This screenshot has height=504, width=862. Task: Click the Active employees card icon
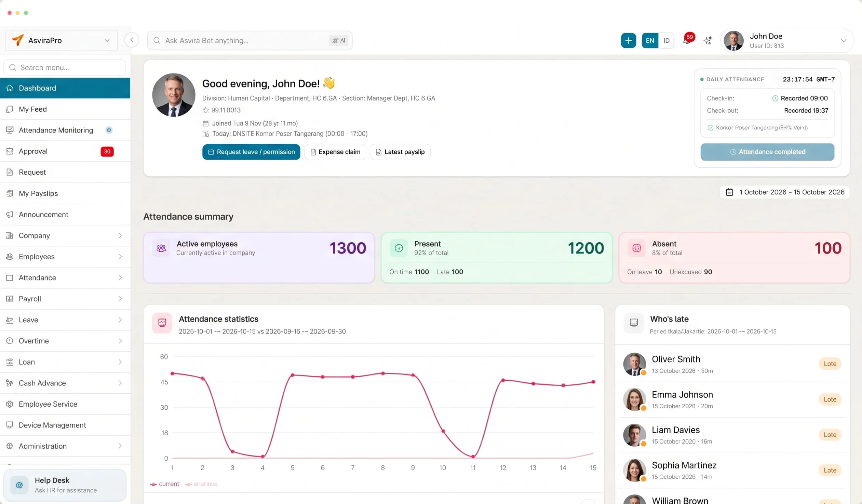tap(161, 248)
